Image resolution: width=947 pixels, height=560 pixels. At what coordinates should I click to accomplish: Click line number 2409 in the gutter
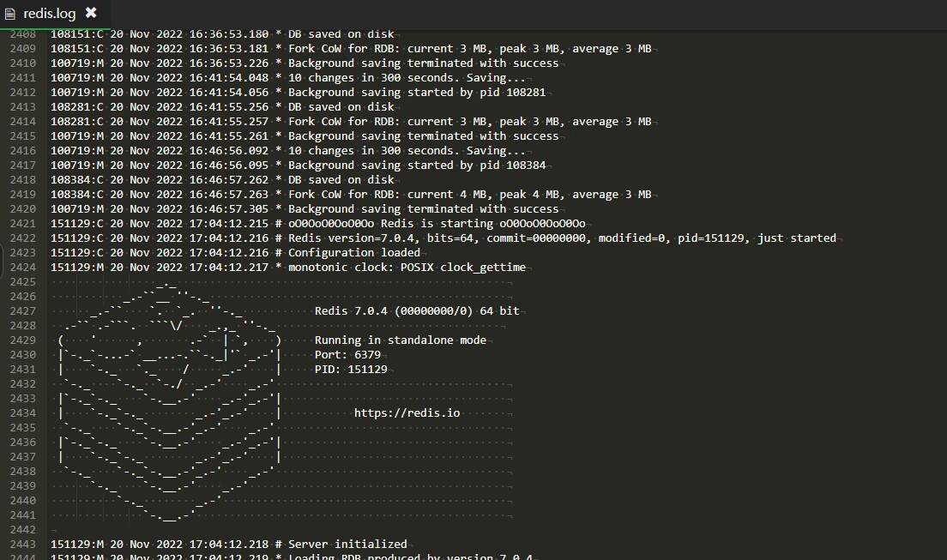click(23, 49)
